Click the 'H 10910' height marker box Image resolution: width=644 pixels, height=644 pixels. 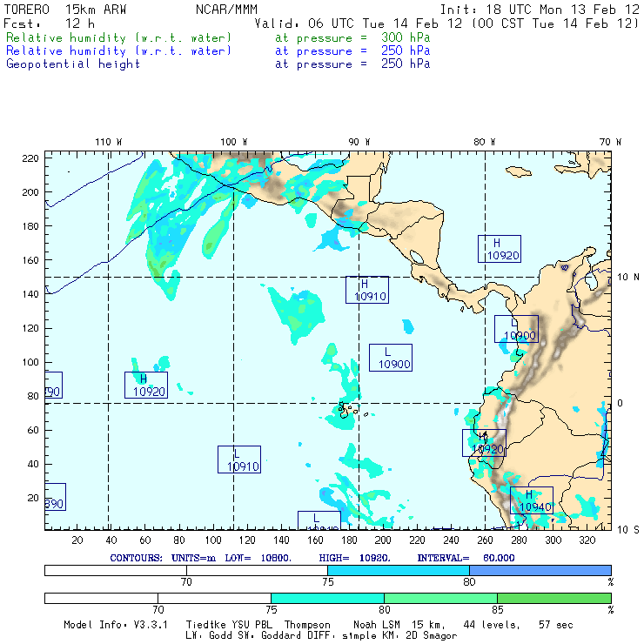[x=367, y=290]
